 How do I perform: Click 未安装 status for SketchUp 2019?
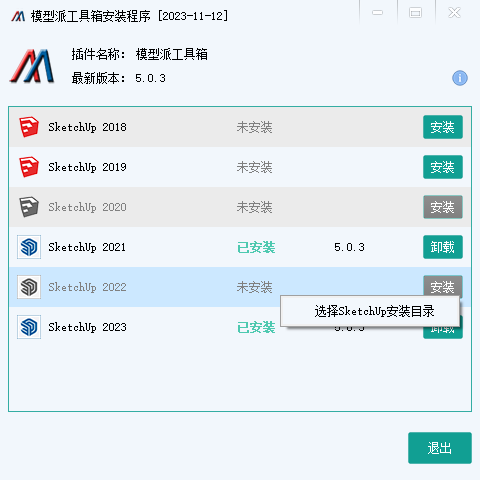pyautogui.click(x=255, y=167)
